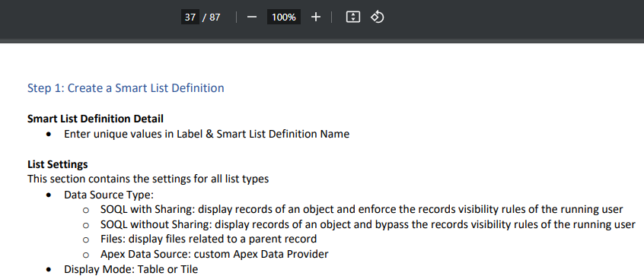
Task: Click the Apex Data Source line
Action: pyautogui.click(x=215, y=254)
